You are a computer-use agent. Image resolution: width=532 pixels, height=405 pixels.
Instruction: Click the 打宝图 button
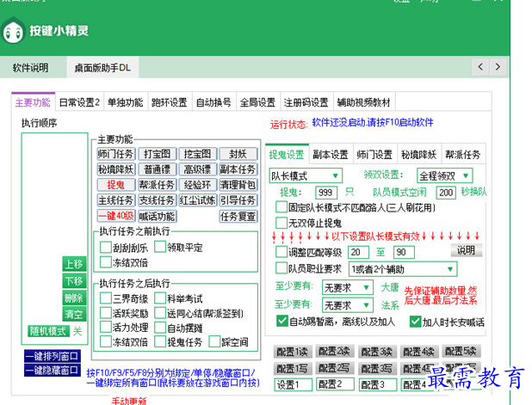[x=157, y=154]
